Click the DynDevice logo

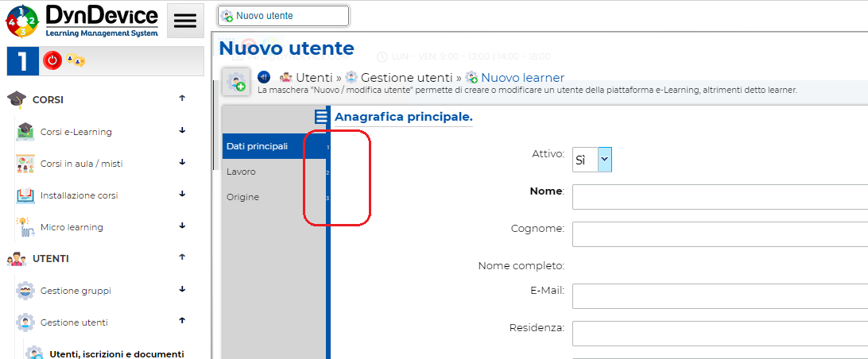(83, 21)
